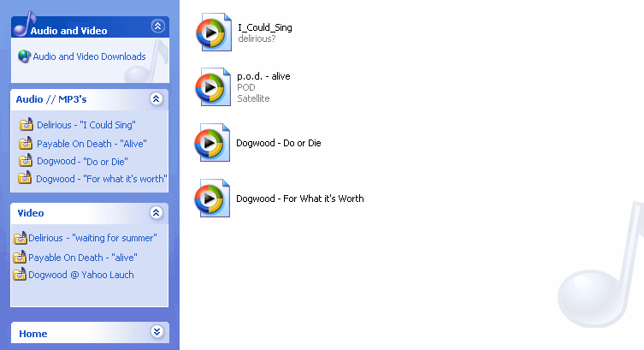This screenshot has width=644, height=350.
Task: Open Payable On Death - "alive" video link
Action: point(83,258)
